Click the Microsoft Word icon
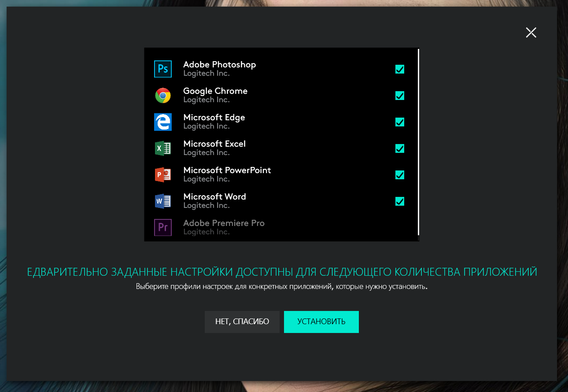This screenshot has height=392, width=568. 162,201
